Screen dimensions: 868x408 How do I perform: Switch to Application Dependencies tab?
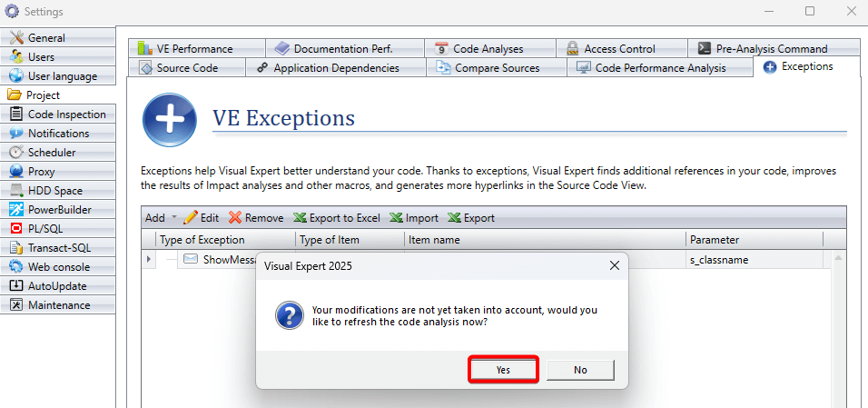point(335,67)
